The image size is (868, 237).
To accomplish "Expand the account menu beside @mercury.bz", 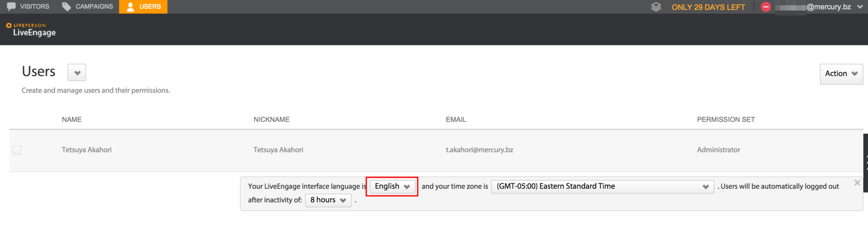I will (x=859, y=7).
